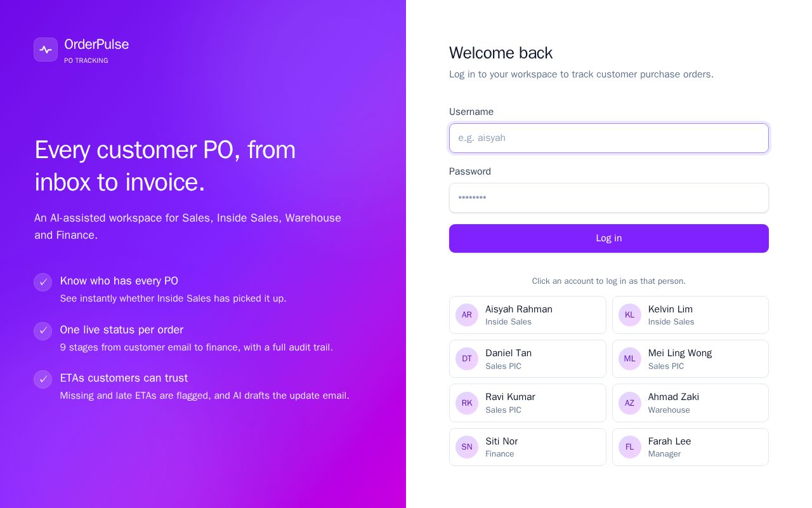Click the AR avatar for Aisyah Rahman
The height and width of the screenshot is (508, 812).
467,315
